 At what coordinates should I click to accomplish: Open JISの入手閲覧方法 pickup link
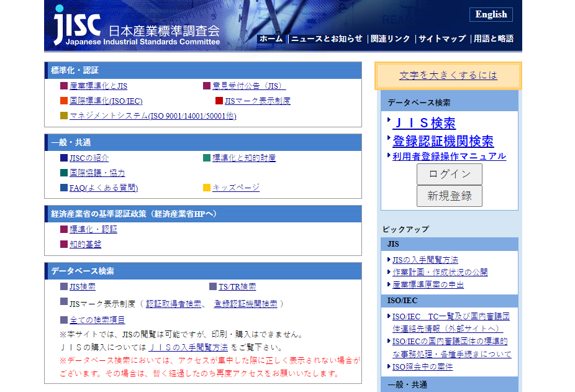[425, 260]
